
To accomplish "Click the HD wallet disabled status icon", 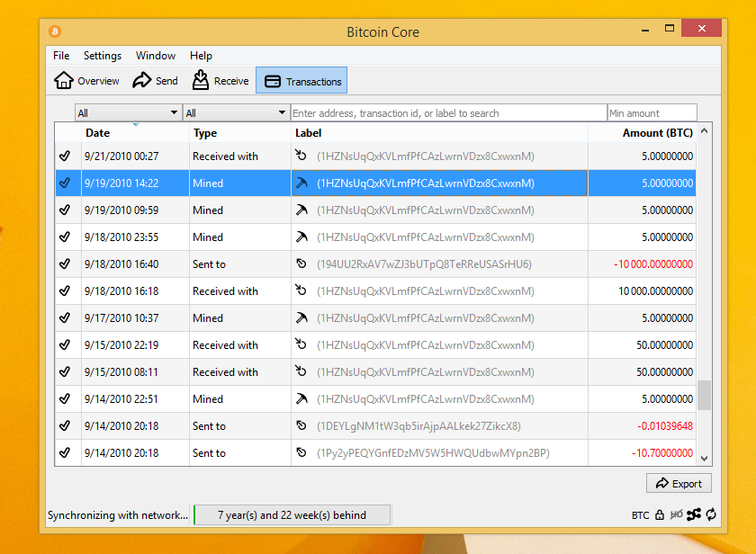I will 676,515.
